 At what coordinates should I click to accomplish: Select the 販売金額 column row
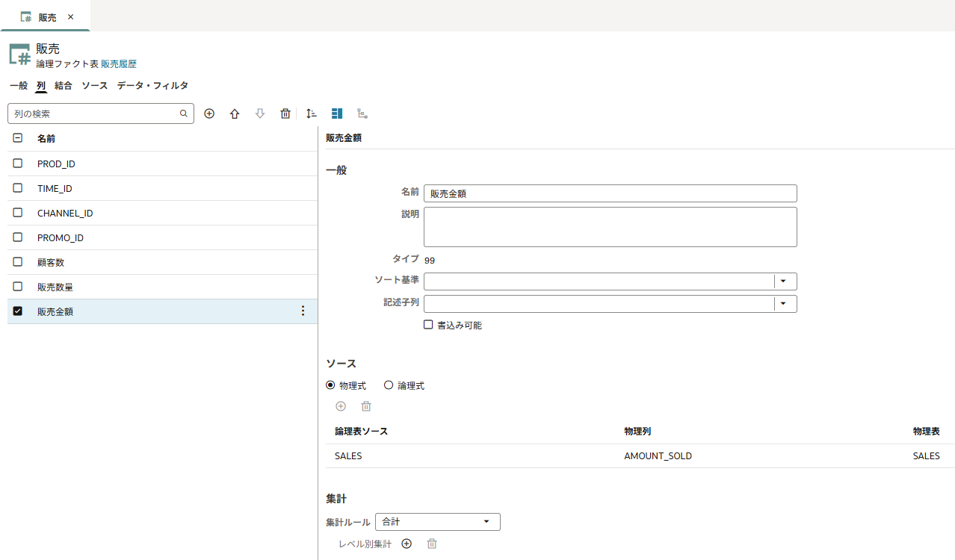click(x=162, y=311)
